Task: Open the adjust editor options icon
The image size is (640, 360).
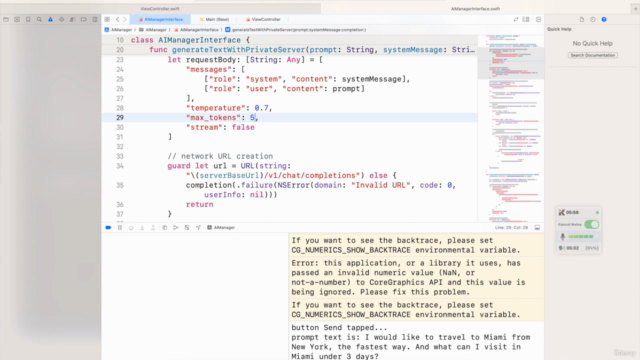Action: tap(526, 19)
